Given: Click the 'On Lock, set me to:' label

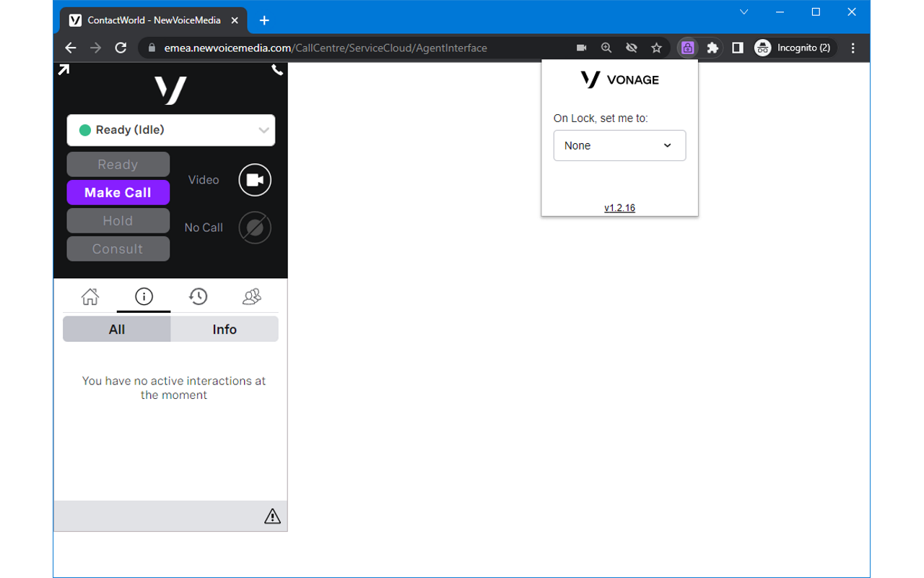Looking at the screenshot, I should (x=601, y=118).
